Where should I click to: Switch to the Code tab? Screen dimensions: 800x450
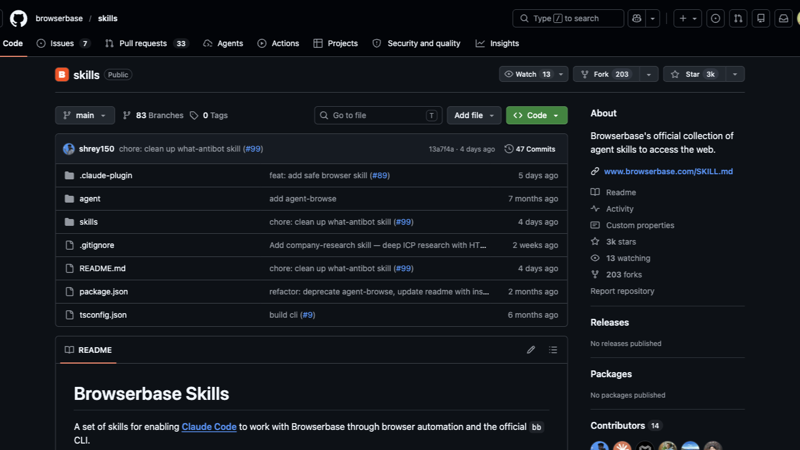[13, 43]
